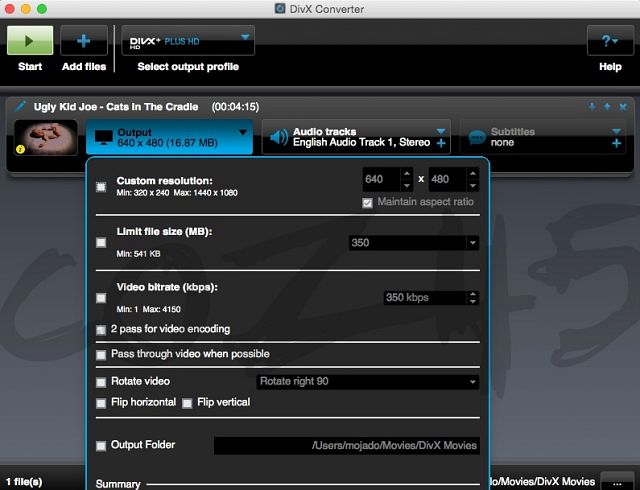The height and width of the screenshot is (490, 640).
Task: Tick the Limit file size checkbox
Action: tap(101, 242)
